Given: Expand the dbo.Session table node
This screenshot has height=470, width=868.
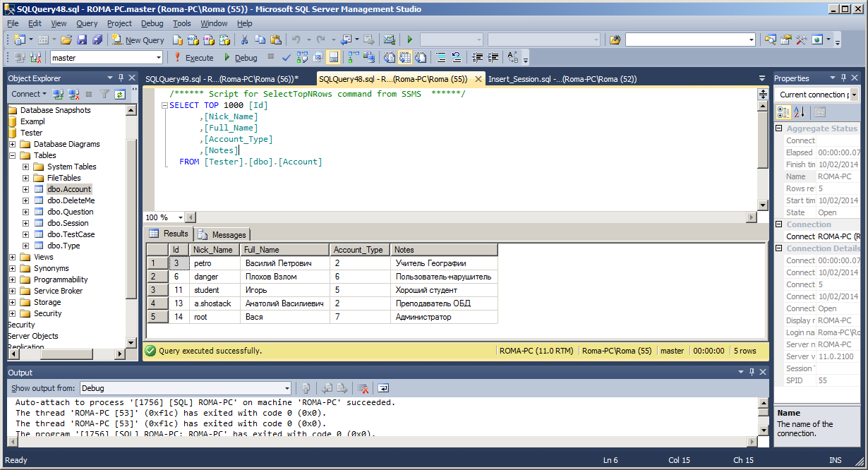Looking at the screenshot, I should tap(26, 223).
